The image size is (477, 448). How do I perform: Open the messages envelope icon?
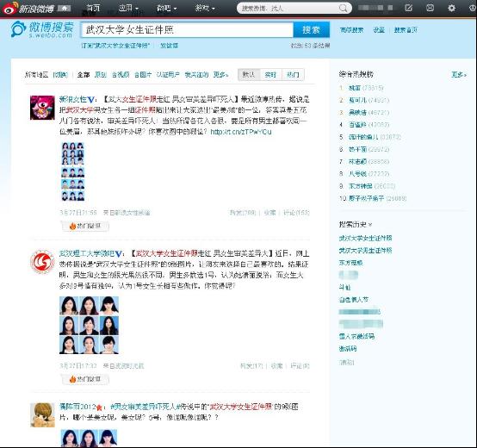pos(430,8)
